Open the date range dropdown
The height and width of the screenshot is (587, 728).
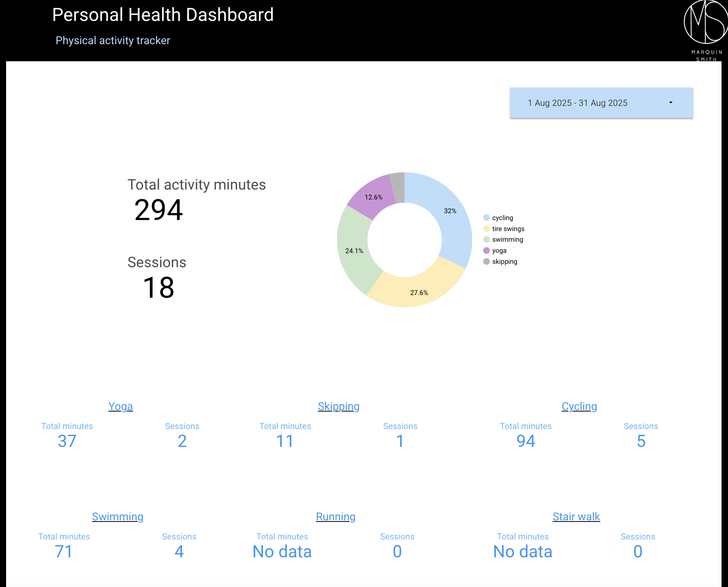pos(601,103)
